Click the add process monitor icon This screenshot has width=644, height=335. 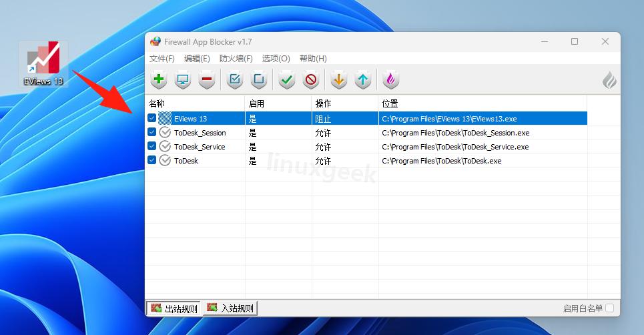pos(183,79)
